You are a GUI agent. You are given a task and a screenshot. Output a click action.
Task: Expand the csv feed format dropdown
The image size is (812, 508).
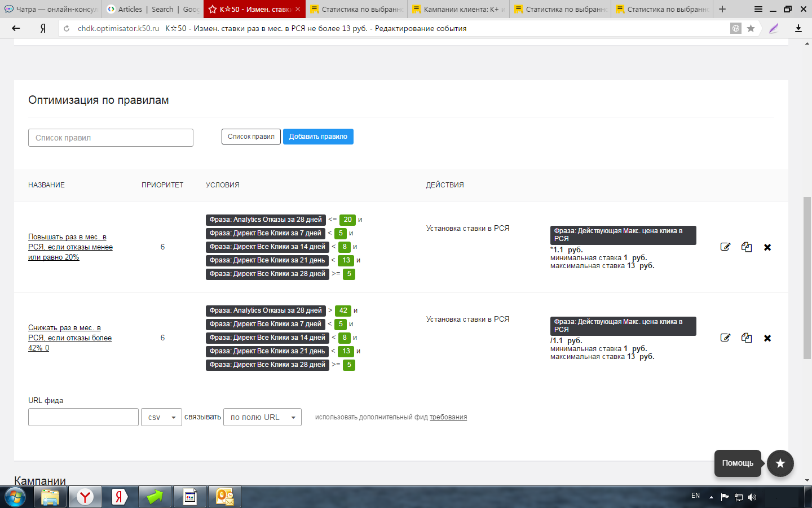pyautogui.click(x=161, y=417)
